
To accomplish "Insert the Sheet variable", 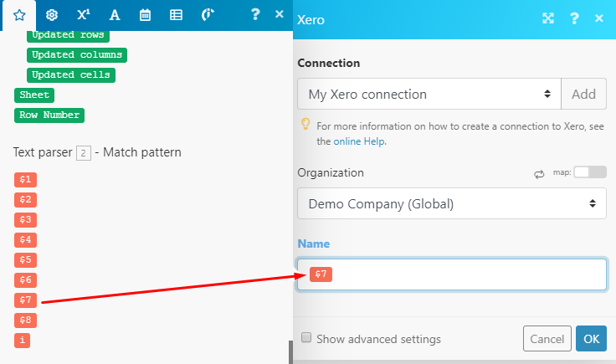I will coord(34,95).
